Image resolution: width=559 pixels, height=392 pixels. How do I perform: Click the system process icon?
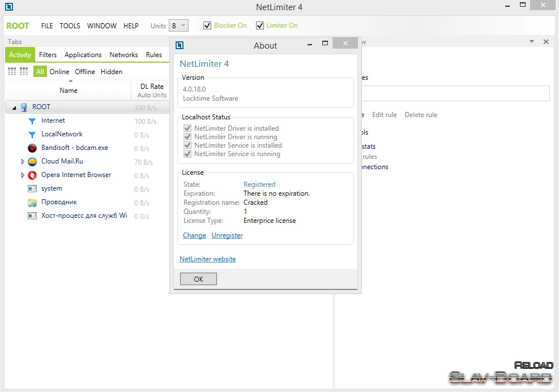pos(32,189)
